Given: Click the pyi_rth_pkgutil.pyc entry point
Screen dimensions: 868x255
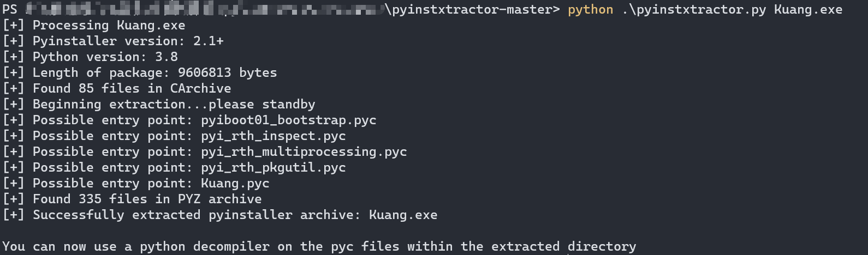Looking at the screenshot, I should (x=273, y=168).
